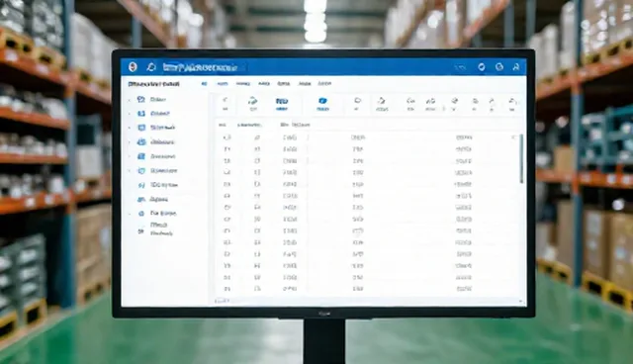Switch to the second tab in the tab row
633x364 pixels.
coord(223,83)
